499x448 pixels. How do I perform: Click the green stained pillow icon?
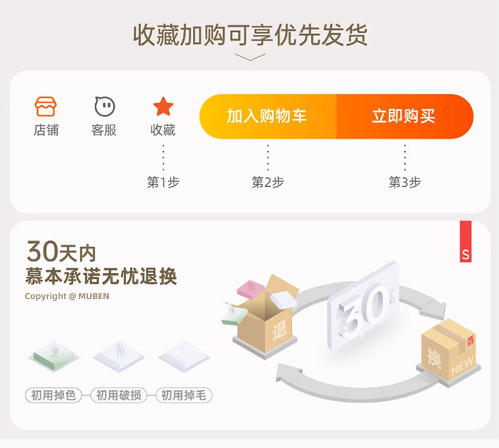54,355
